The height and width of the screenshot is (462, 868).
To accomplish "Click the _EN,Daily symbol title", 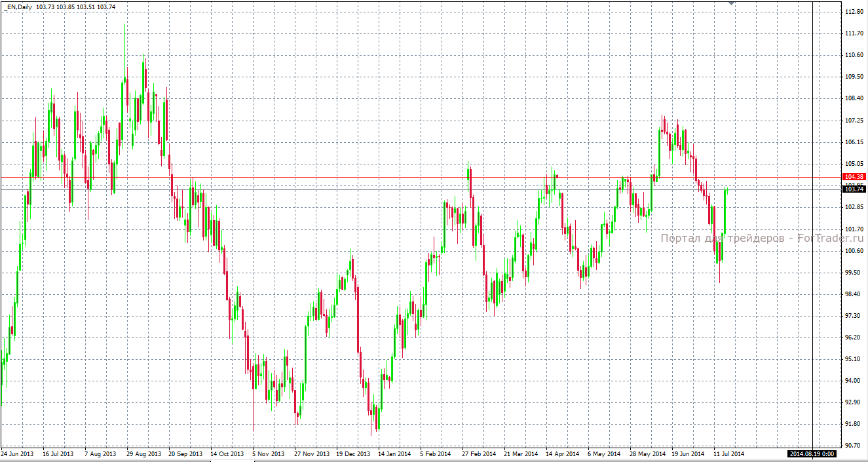I will pos(18,7).
